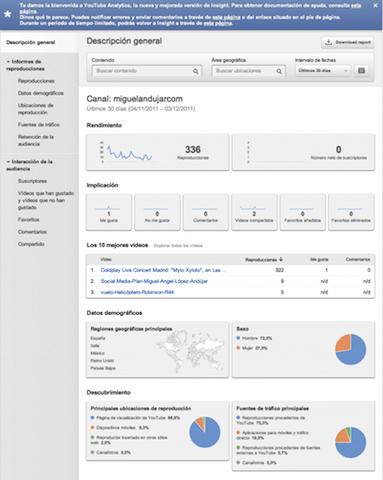
Task: Click blue Página de visualización legend dot
Action: [92, 418]
